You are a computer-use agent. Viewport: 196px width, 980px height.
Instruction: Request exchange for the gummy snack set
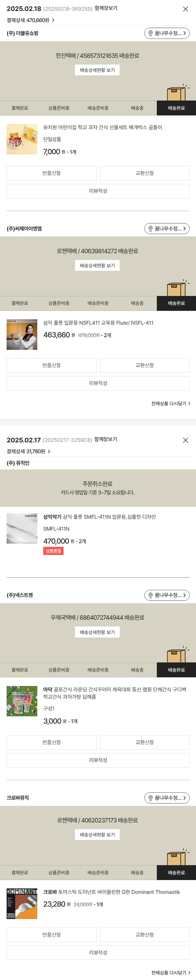(145, 173)
